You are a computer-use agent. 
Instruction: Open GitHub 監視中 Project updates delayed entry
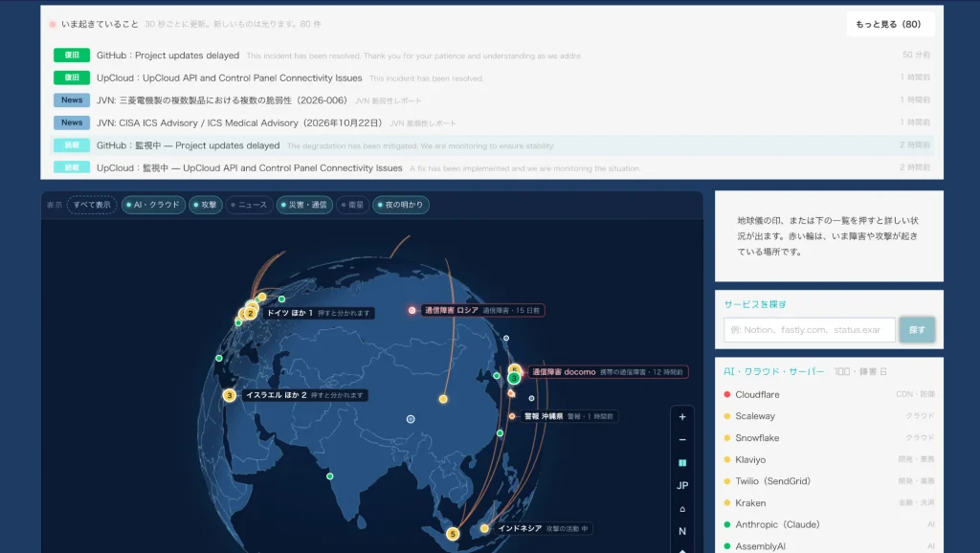[492, 145]
